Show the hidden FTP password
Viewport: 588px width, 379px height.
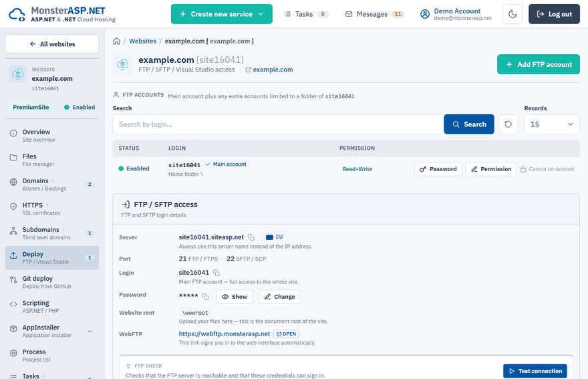click(235, 297)
